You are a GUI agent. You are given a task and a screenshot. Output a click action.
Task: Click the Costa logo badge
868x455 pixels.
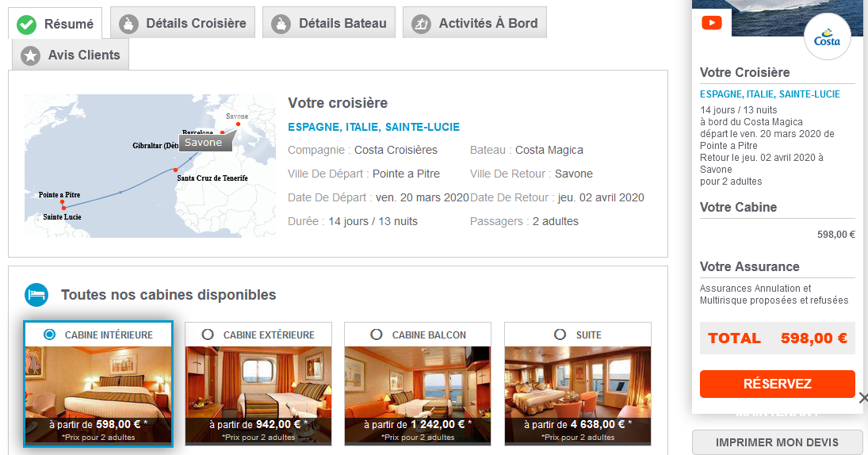pyautogui.click(x=827, y=36)
